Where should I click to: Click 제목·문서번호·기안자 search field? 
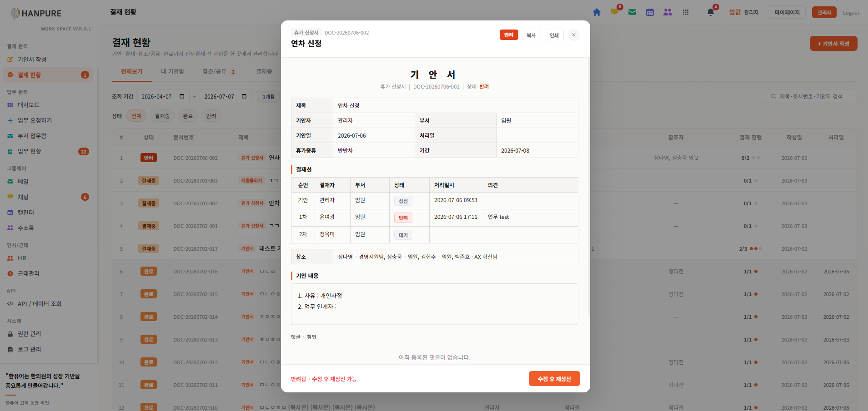click(x=812, y=96)
